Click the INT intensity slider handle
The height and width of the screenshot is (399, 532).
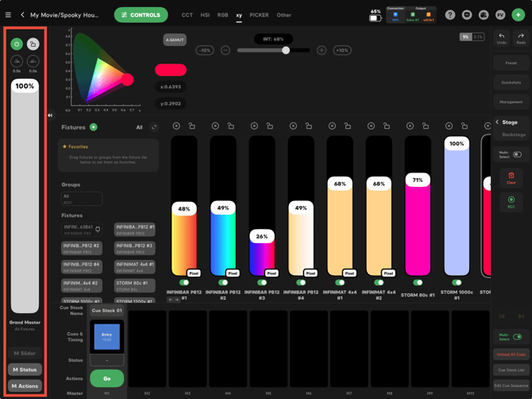pyautogui.click(x=286, y=50)
